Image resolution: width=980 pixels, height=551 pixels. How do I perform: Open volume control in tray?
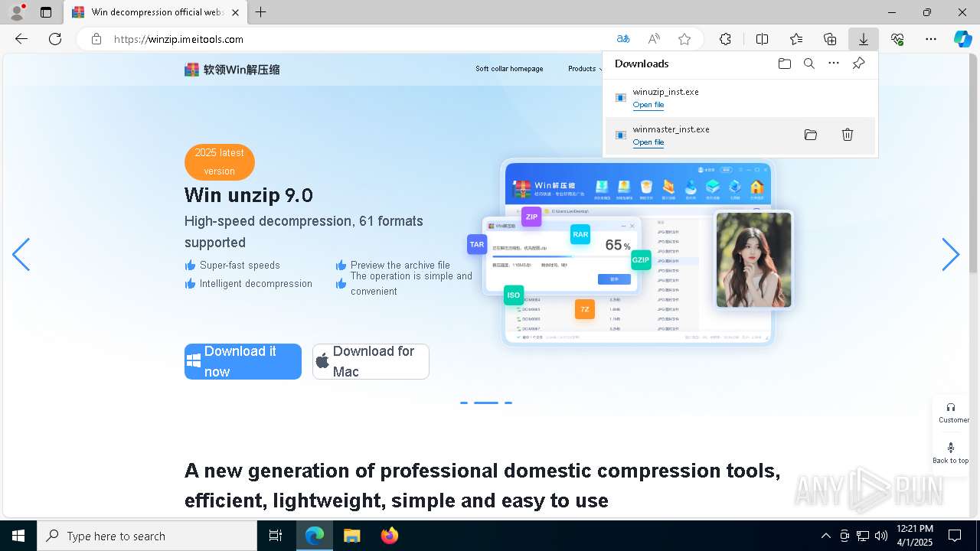pyautogui.click(x=880, y=536)
